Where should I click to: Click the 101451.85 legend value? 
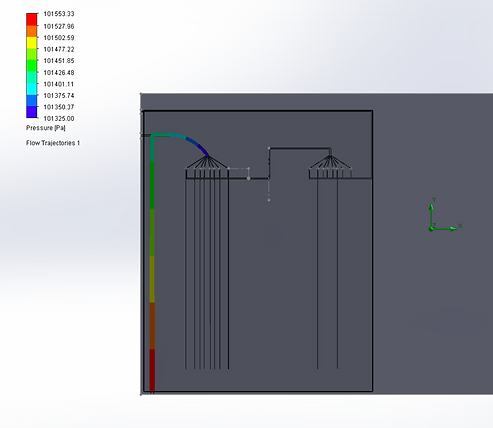click(59, 61)
